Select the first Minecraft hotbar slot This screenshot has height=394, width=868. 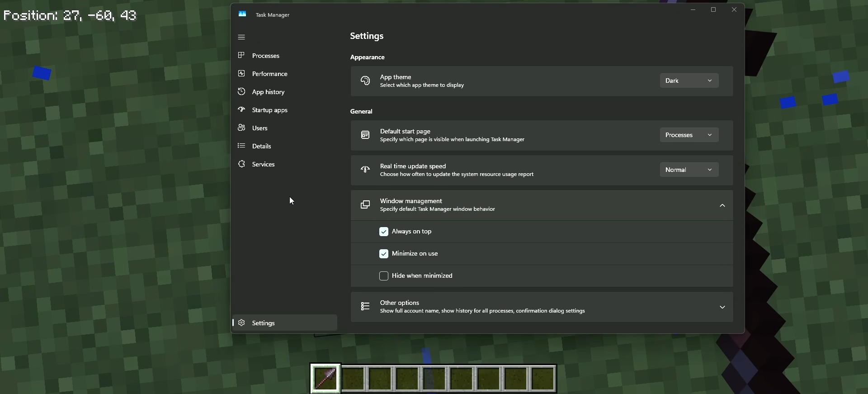tap(325, 378)
